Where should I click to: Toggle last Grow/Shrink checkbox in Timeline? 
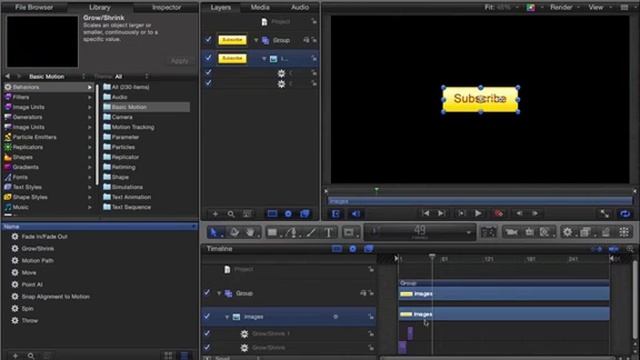(207, 347)
